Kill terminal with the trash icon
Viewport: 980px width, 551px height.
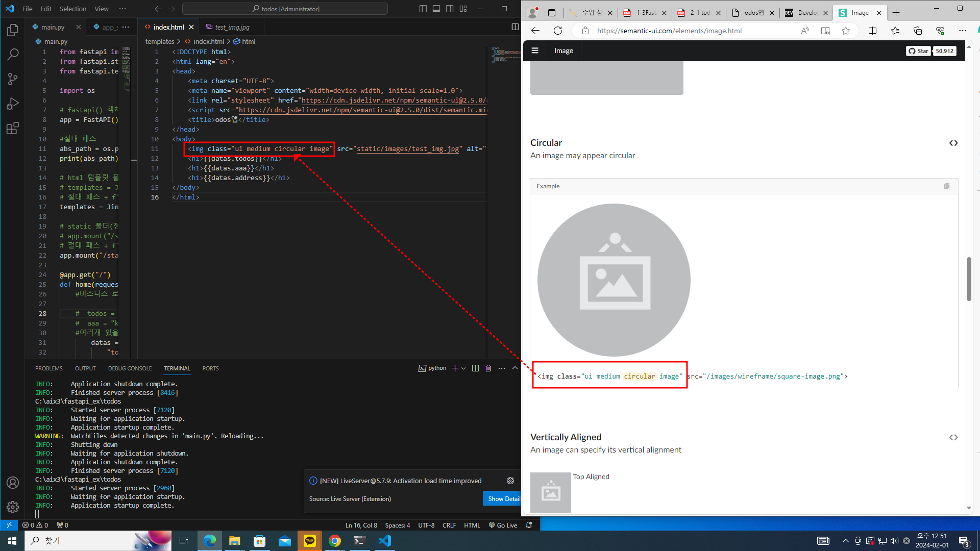click(x=488, y=368)
